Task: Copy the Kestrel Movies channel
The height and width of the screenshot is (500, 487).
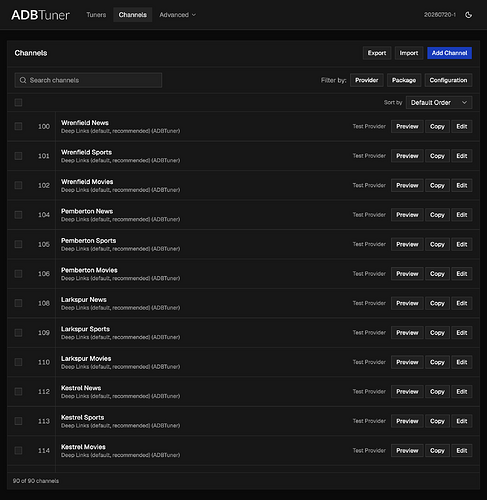Action: point(437,451)
